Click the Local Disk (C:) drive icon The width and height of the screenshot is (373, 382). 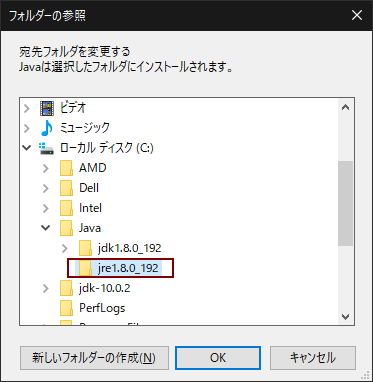pyautogui.click(x=46, y=148)
